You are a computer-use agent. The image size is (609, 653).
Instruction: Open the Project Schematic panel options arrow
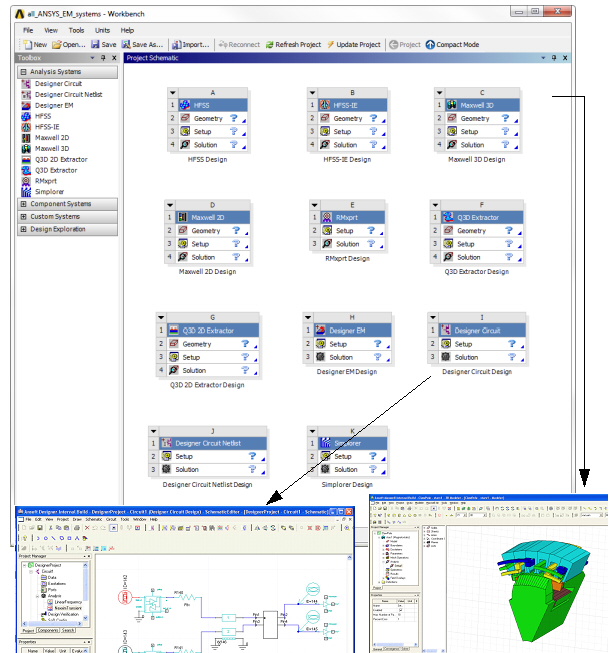[x=543, y=58]
